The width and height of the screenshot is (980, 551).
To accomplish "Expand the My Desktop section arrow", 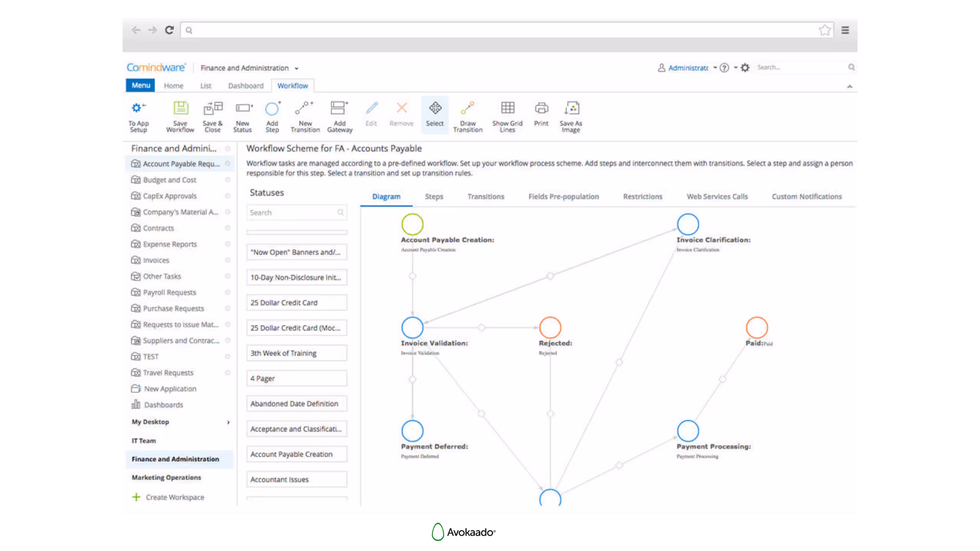I will 228,422.
